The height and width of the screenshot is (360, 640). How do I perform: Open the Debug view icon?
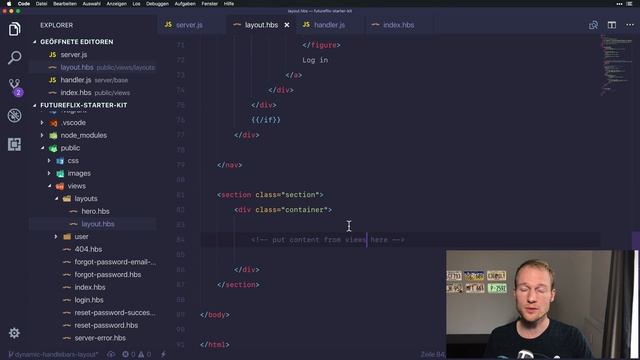[14, 116]
